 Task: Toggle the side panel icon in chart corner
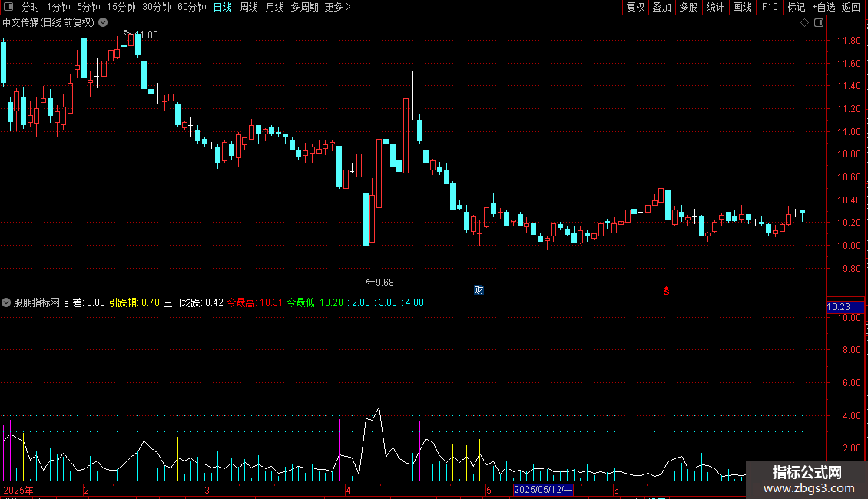click(x=819, y=23)
